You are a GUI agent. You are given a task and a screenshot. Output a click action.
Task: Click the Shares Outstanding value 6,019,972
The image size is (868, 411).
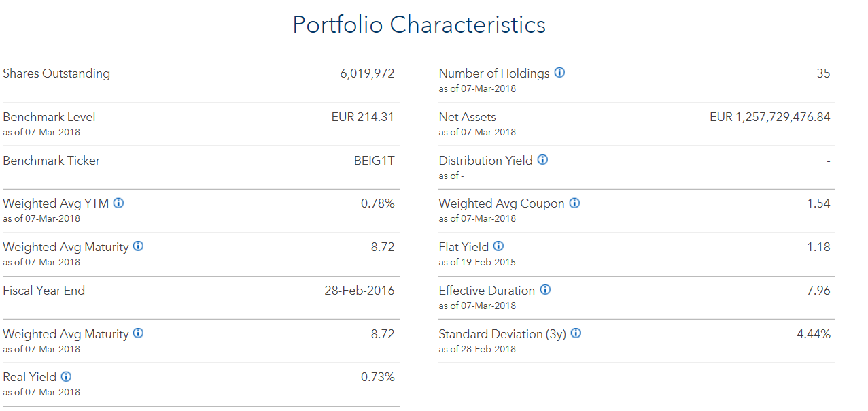[x=367, y=73]
